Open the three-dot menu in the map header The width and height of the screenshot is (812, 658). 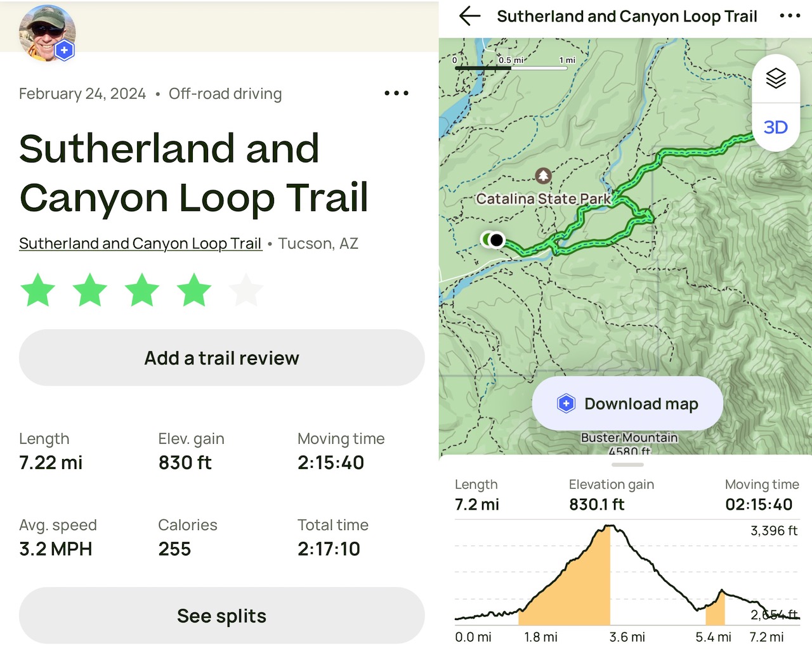tap(790, 16)
